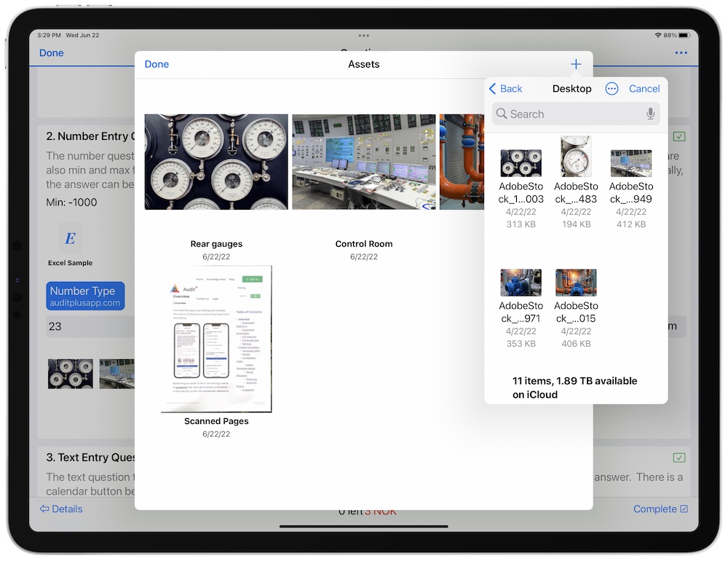The width and height of the screenshot is (728, 561).
Task: Select file AdobeStock_...971 (353 KB)
Action: (x=521, y=308)
